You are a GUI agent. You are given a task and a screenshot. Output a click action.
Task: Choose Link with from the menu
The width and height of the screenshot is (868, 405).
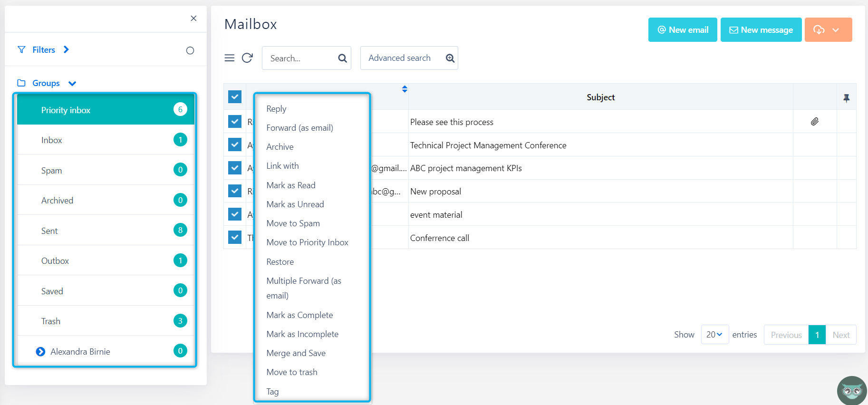[x=282, y=166]
